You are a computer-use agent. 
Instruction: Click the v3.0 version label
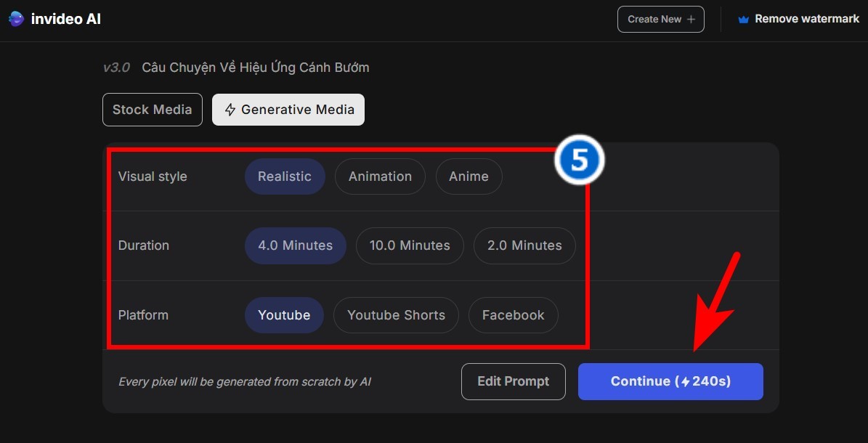(116, 68)
